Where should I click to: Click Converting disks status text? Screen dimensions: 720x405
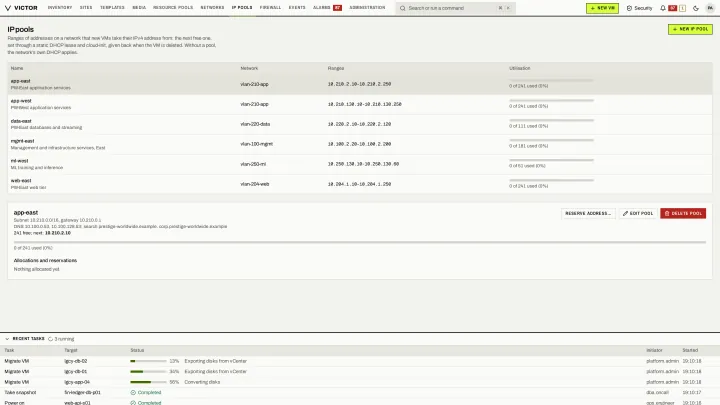[202, 382]
